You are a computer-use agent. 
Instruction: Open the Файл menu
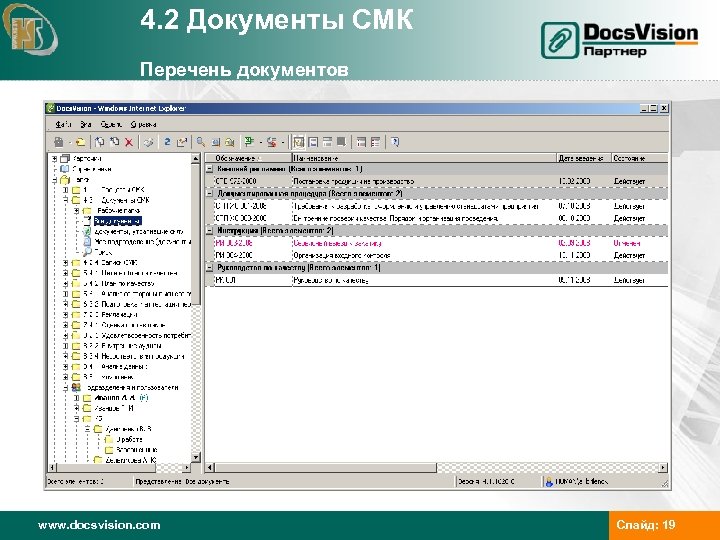pos(63,124)
